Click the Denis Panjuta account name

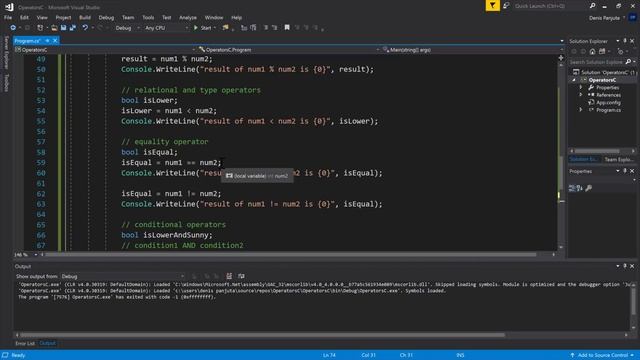click(604, 18)
